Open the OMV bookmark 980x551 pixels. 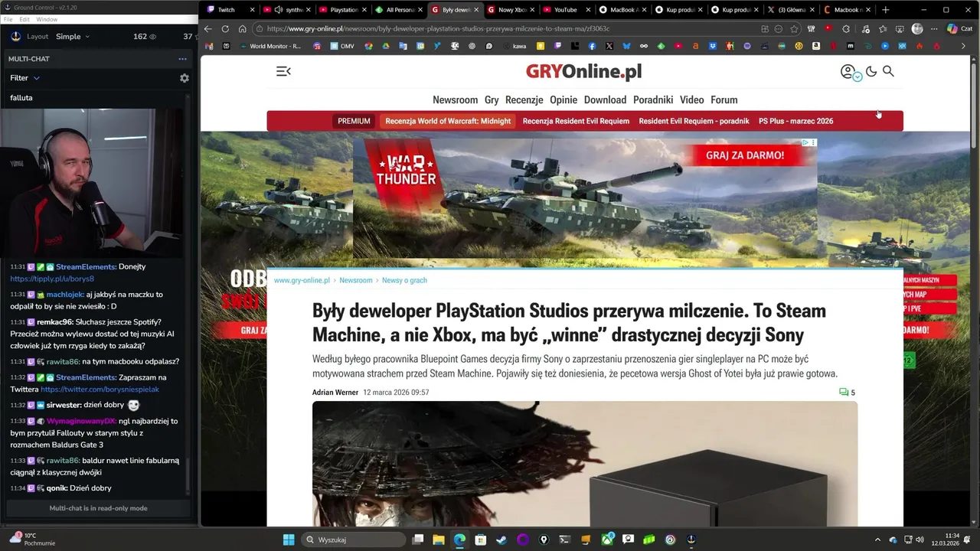tap(341, 46)
